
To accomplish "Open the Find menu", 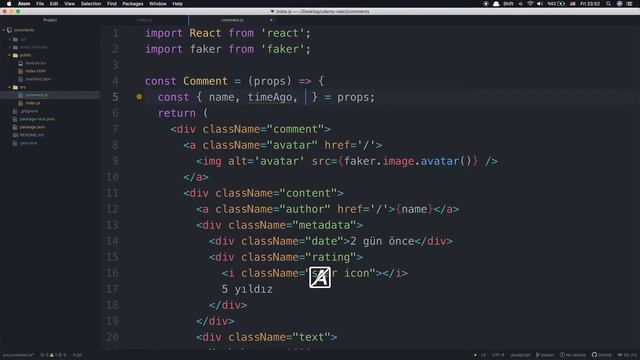I will coord(112,4).
